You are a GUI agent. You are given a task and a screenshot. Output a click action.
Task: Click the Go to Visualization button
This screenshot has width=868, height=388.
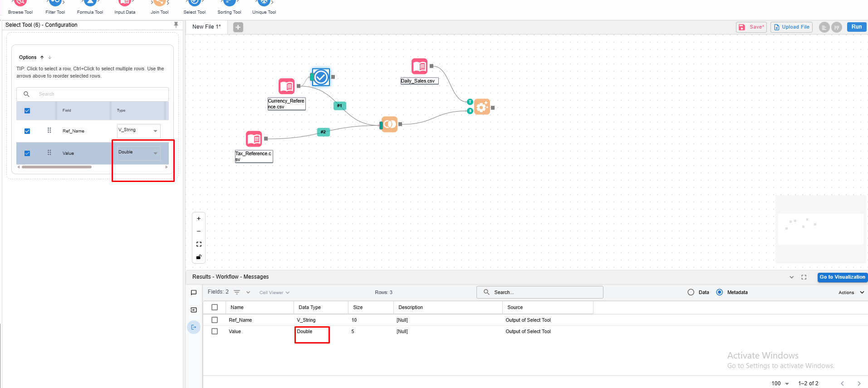[842, 277]
